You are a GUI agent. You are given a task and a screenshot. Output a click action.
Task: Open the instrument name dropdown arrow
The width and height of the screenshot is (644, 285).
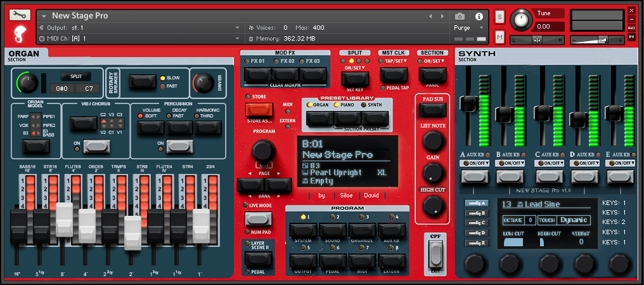44,17
